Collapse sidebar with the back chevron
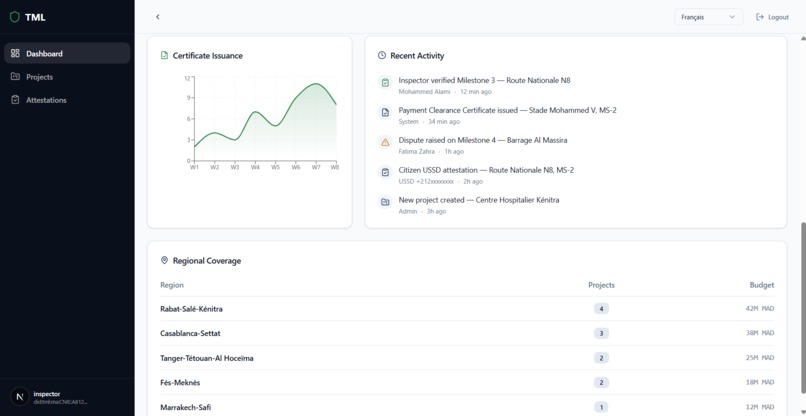The width and height of the screenshot is (806, 416). pyautogui.click(x=158, y=17)
